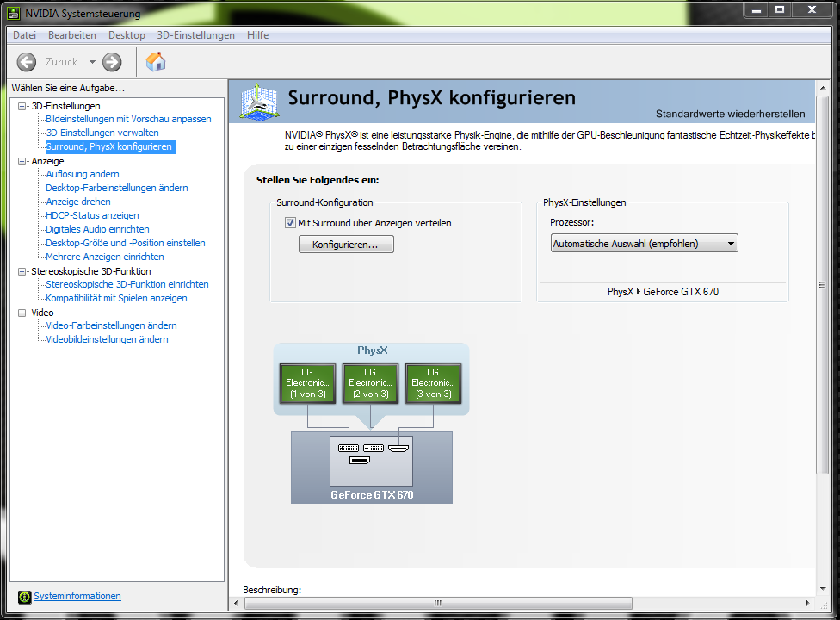Click the horizontal scrollbar right arrow

808,604
